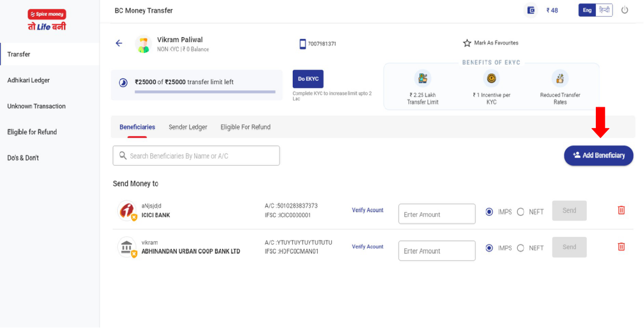Image resolution: width=644 pixels, height=328 pixels.
Task: Click Send for ABHINANDAN URBAN COOP row
Action: (569, 247)
